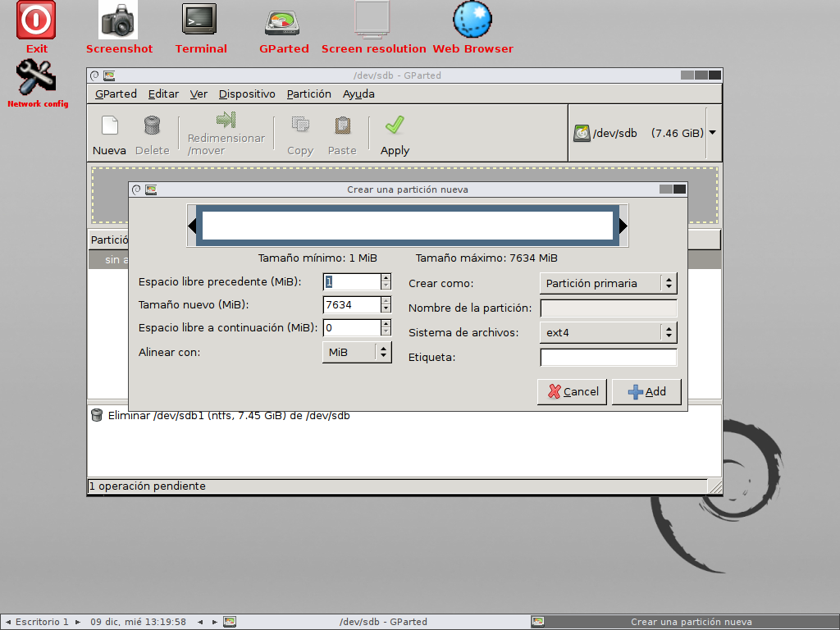Click the Nombre de la partición field

click(608, 308)
